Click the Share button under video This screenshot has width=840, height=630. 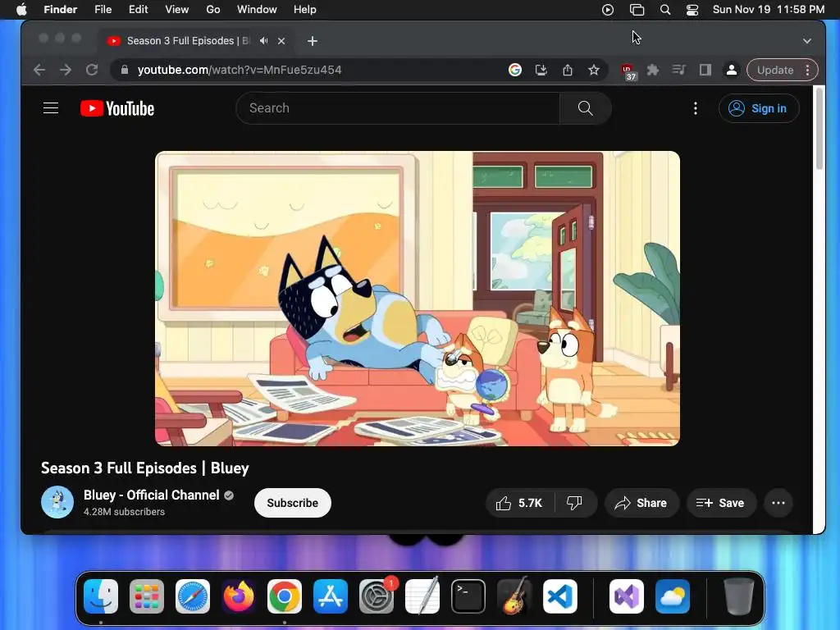tap(641, 503)
